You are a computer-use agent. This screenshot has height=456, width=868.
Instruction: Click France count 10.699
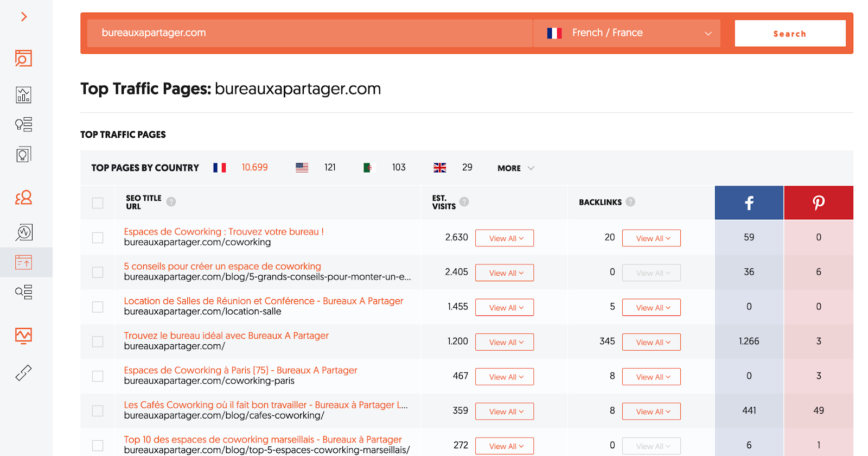(255, 168)
